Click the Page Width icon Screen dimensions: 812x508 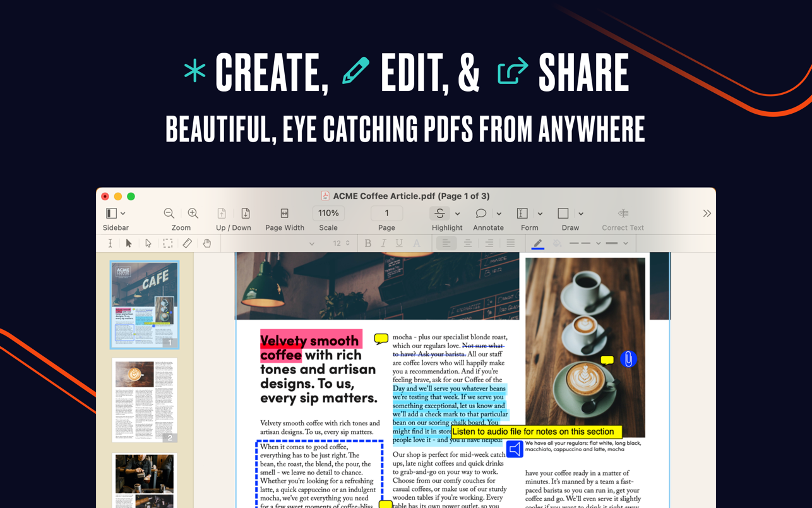284,213
